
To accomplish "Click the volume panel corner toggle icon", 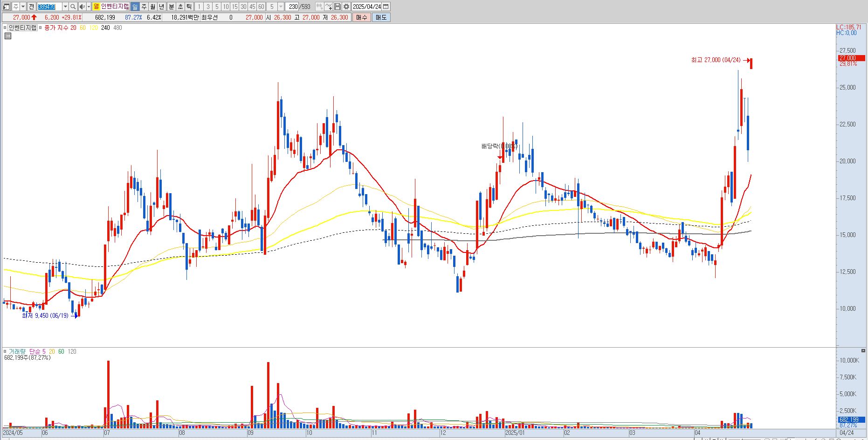I will tap(863, 350).
